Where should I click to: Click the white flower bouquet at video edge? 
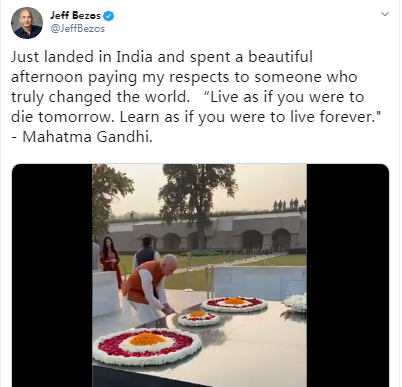click(295, 303)
